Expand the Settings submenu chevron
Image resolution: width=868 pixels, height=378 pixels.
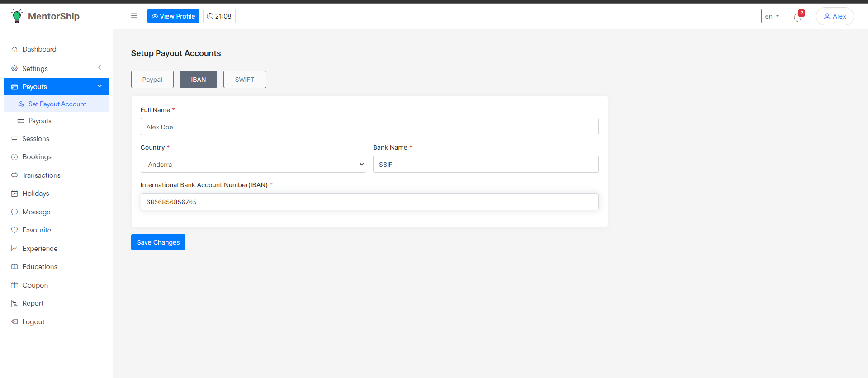click(100, 68)
